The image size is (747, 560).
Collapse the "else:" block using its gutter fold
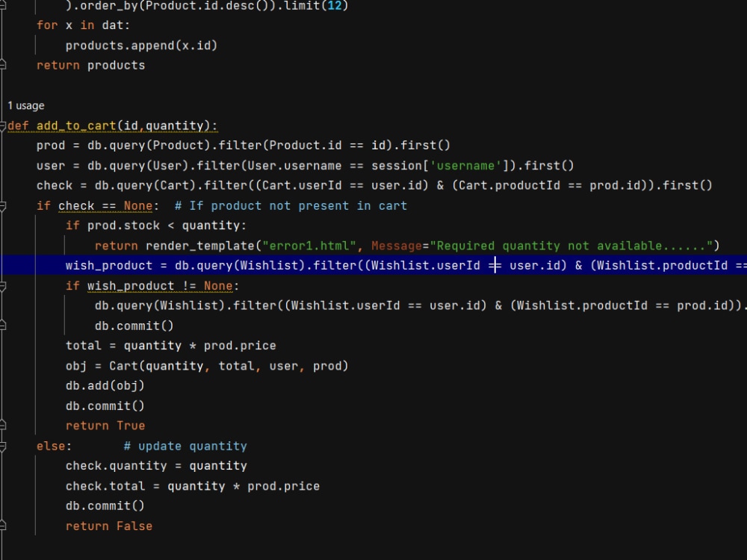click(2, 447)
